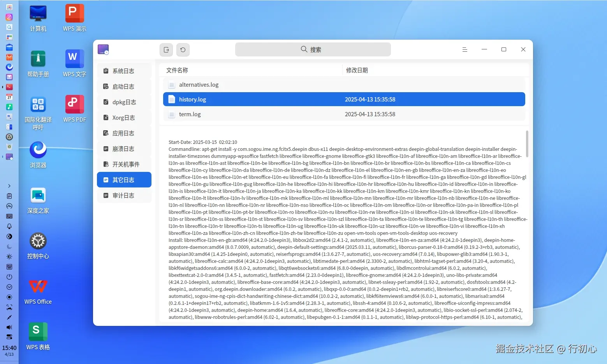Open 审计日志 log category

point(124,195)
